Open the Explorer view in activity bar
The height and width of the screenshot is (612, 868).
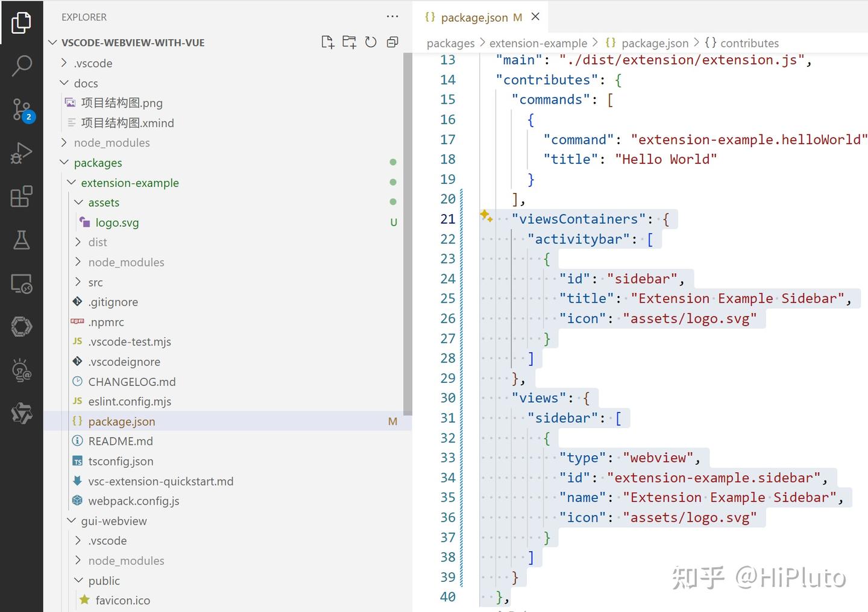coord(21,22)
